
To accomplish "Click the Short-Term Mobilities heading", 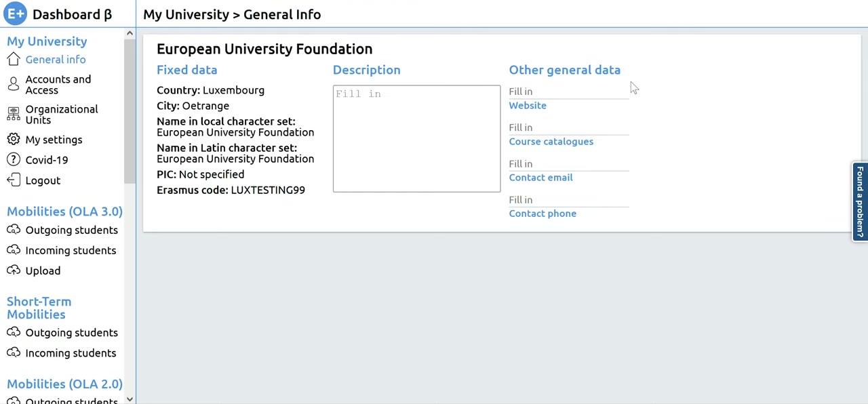I will coord(39,308).
